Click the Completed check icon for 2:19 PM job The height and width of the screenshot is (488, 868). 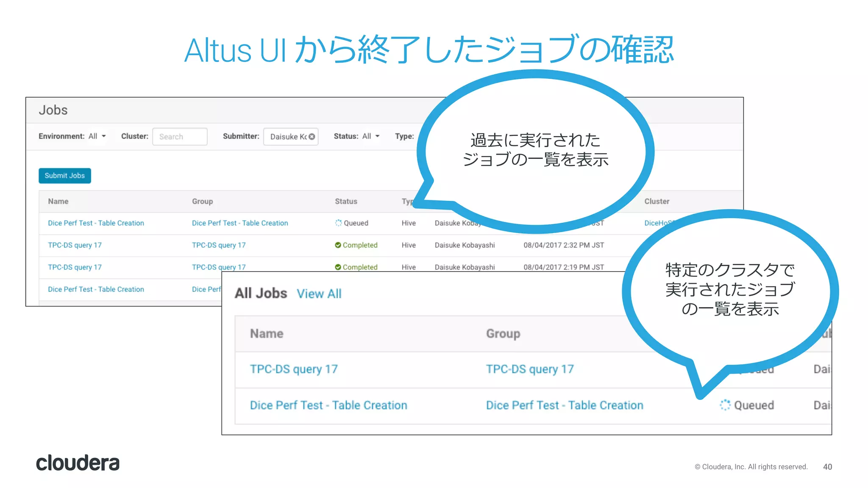coord(338,267)
